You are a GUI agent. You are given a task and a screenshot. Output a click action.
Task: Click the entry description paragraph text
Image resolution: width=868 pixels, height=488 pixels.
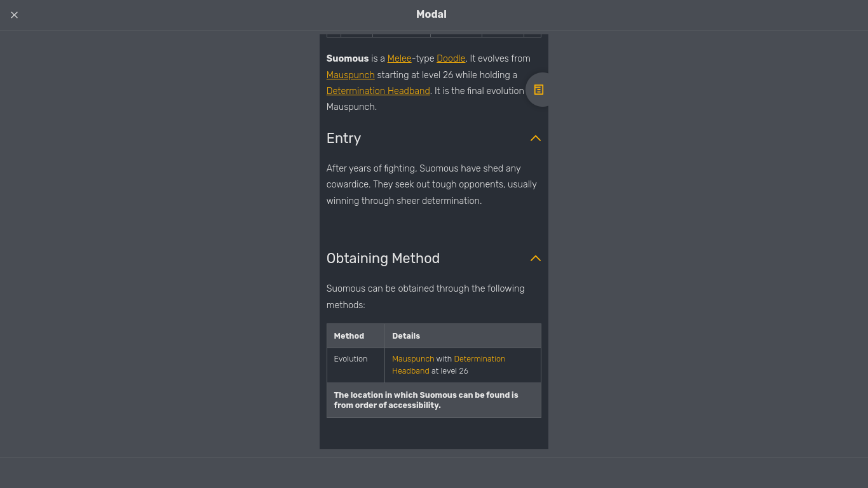431,184
